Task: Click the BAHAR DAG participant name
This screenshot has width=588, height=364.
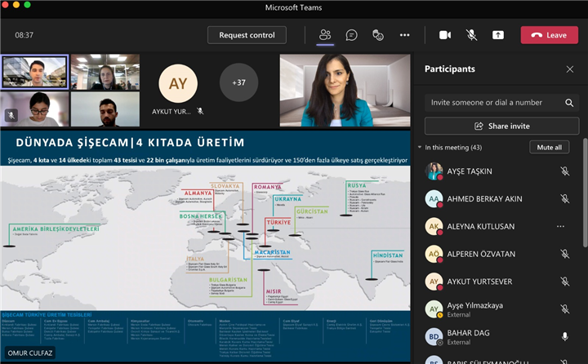Action: (468, 333)
